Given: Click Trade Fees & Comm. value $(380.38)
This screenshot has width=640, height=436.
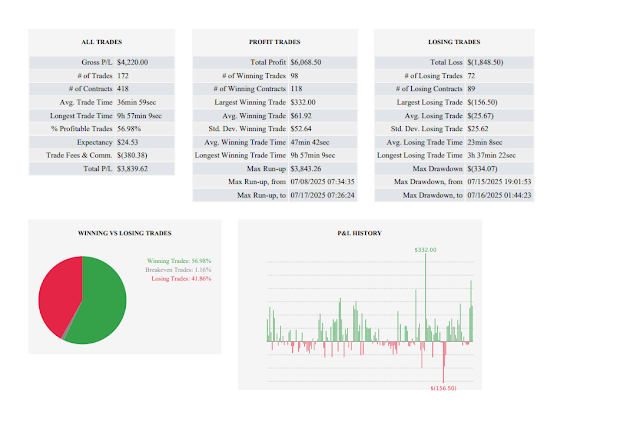Looking at the screenshot, I should click(x=132, y=155).
